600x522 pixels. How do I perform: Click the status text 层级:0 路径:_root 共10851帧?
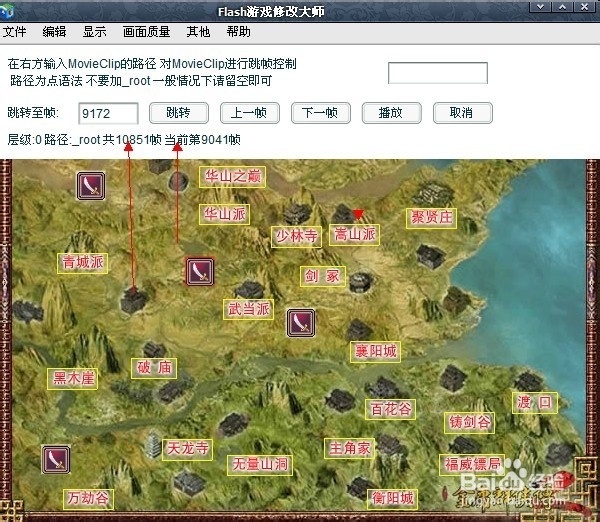(x=84, y=140)
